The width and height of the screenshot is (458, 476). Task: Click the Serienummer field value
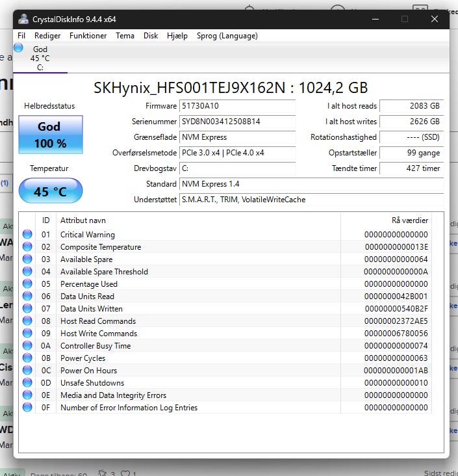(237, 122)
